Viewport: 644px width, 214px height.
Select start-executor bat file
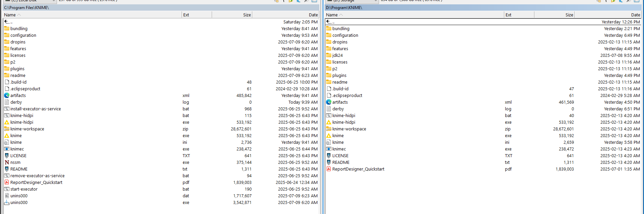(24, 189)
